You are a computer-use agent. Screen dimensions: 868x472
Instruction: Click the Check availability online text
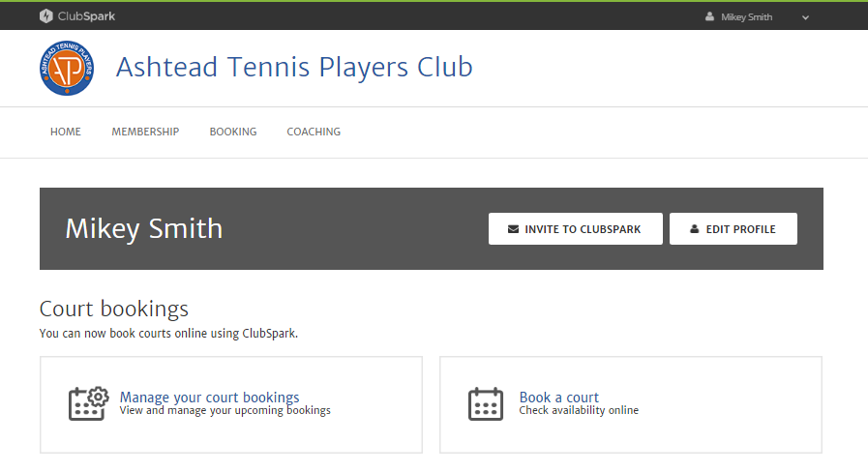[x=579, y=411]
